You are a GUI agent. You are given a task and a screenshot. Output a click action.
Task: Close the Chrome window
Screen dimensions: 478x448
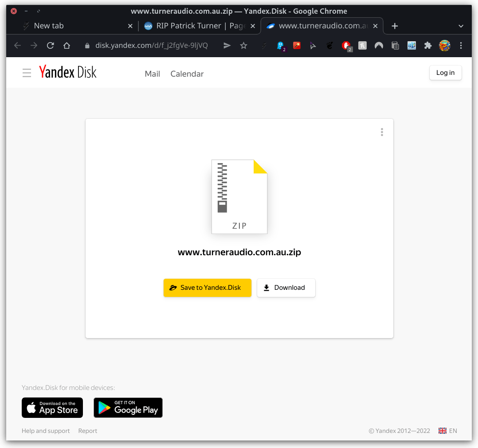point(14,11)
